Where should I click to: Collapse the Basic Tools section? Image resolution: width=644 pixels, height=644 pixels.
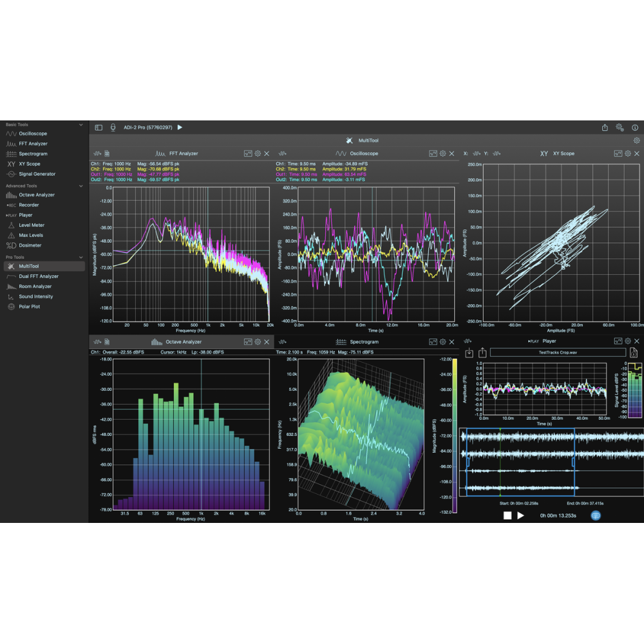(x=80, y=124)
